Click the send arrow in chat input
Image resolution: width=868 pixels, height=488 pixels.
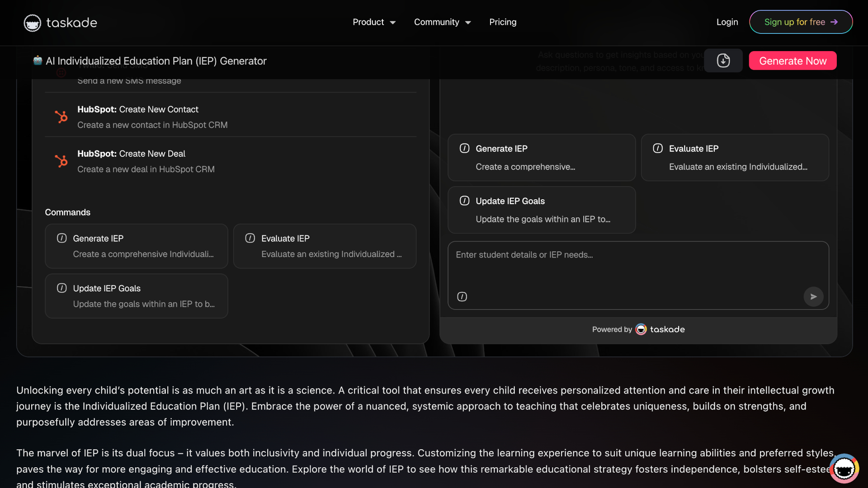coord(813,297)
